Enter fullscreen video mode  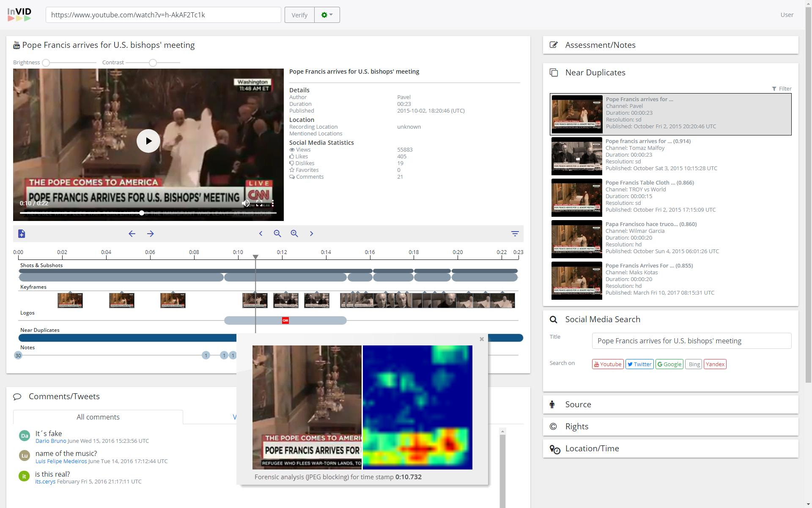tap(259, 203)
